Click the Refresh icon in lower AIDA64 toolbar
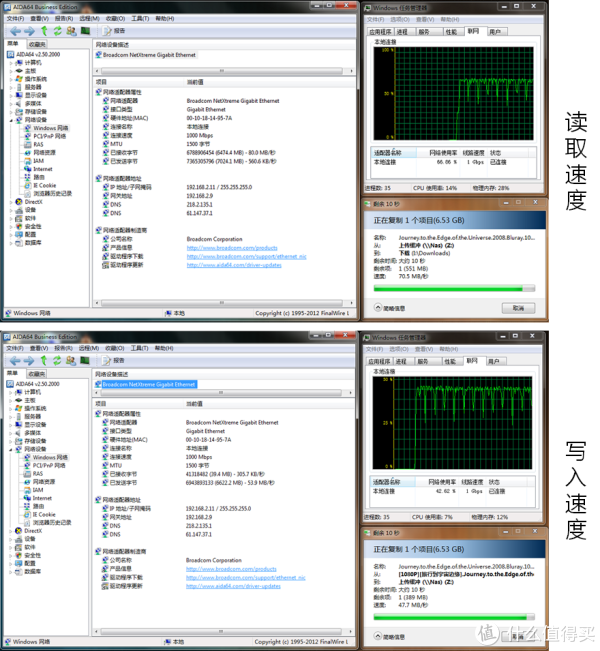Viewport: 600px width, 651px height. click(56, 360)
